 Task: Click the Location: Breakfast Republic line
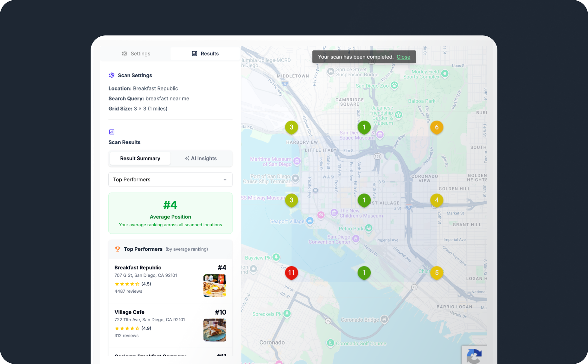143,88
